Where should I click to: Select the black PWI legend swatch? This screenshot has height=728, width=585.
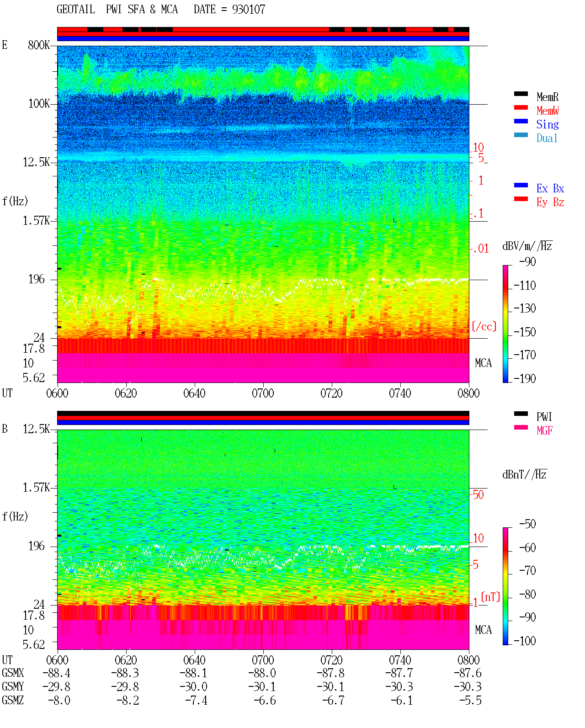pyautogui.click(x=521, y=414)
